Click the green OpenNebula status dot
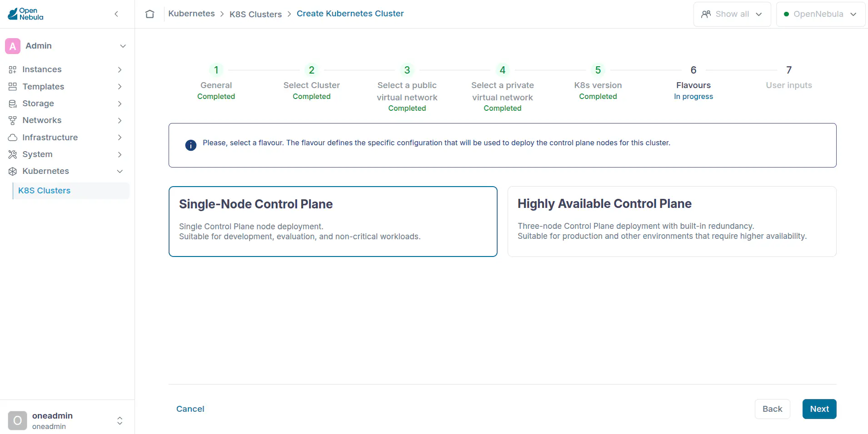The width and height of the screenshot is (868, 434). (x=786, y=14)
